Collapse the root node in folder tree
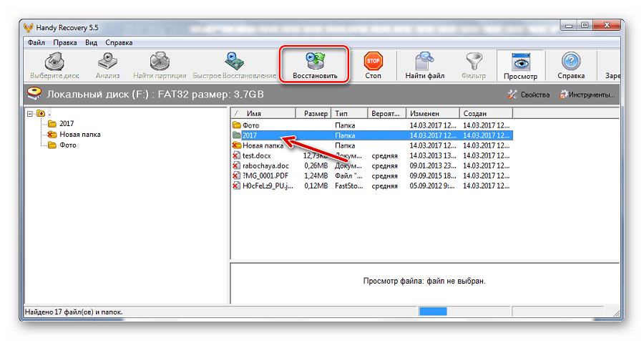The image size is (644, 341). click(x=30, y=113)
